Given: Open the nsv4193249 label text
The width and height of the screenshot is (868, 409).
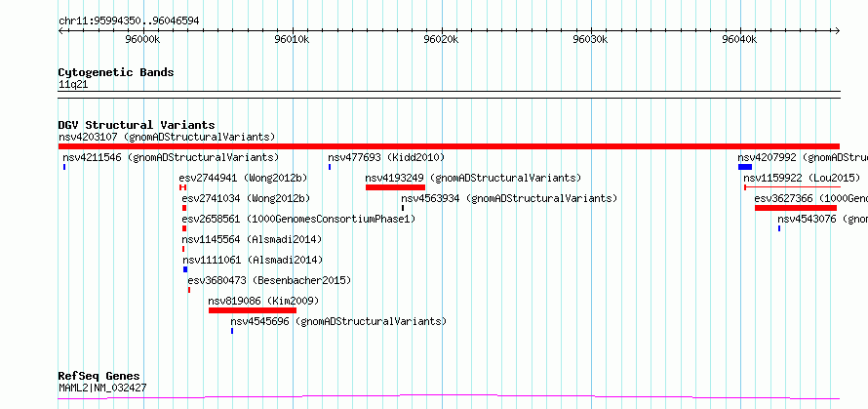Looking at the screenshot, I should coord(473,178).
